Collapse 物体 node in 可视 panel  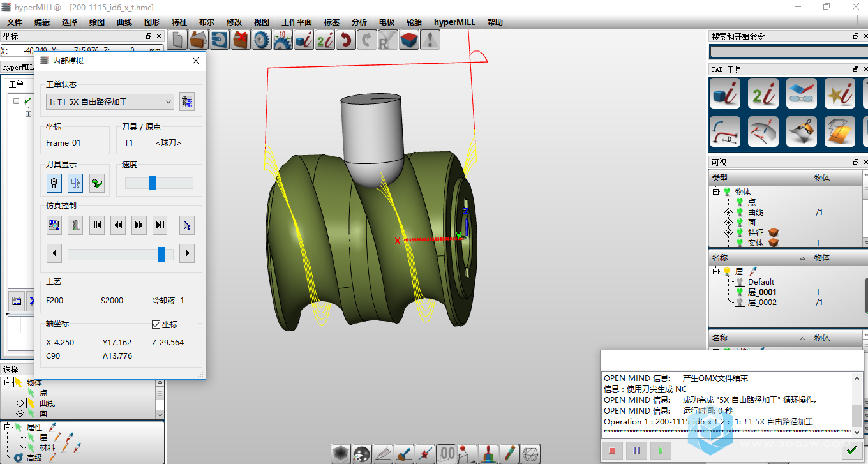(x=716, y=191)
